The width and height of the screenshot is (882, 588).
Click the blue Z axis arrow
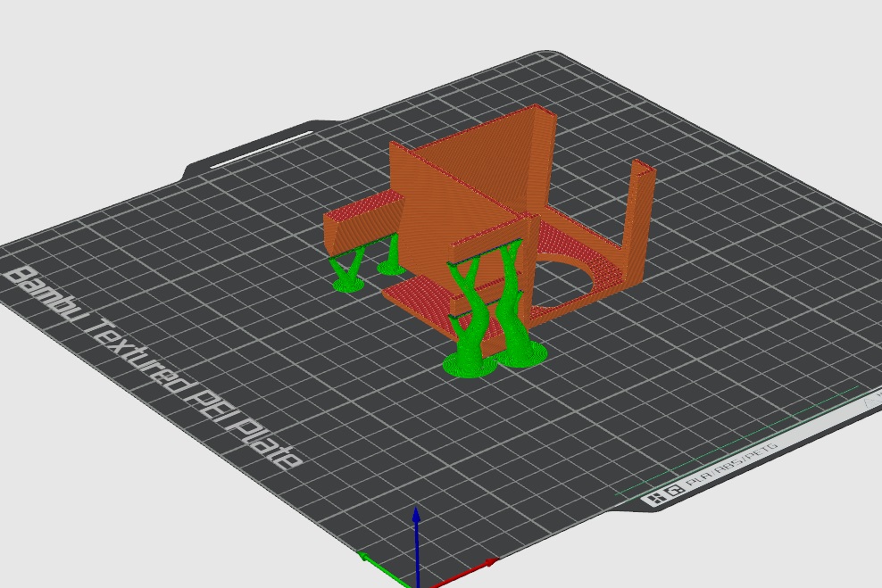coord(417,545)
